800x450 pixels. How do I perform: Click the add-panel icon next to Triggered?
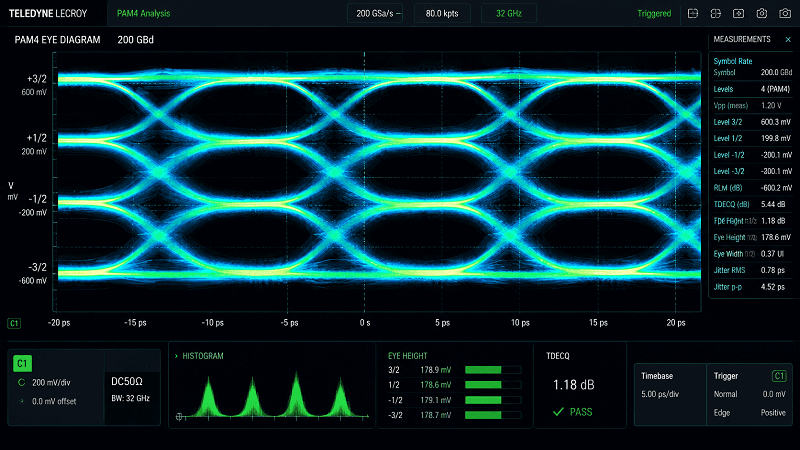point(693,14)
